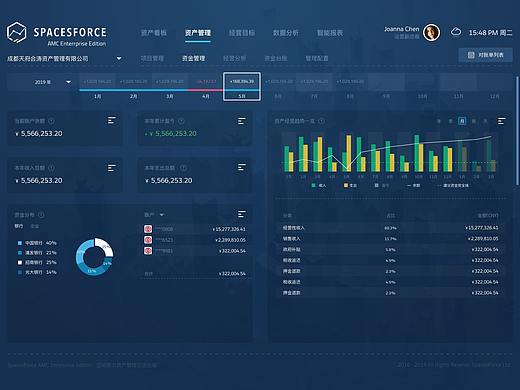Set chart granularity to 周
Screen dimensions: 520x390
tap(474, 121)
